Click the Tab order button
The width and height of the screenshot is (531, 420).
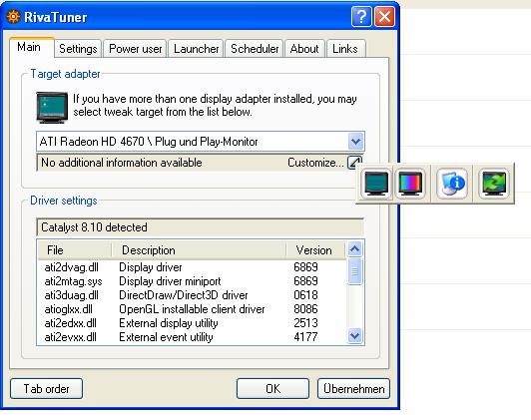[x=46, y=388]
